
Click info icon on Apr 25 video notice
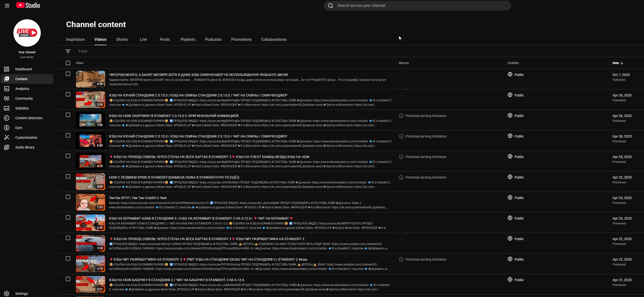(x=401, y=157)
